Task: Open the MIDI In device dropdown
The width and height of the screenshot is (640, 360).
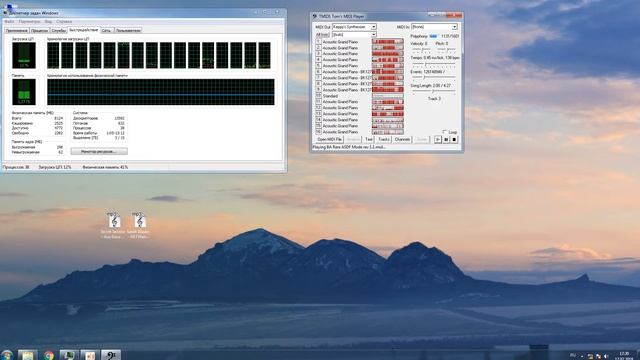Action: coord(434,27)
